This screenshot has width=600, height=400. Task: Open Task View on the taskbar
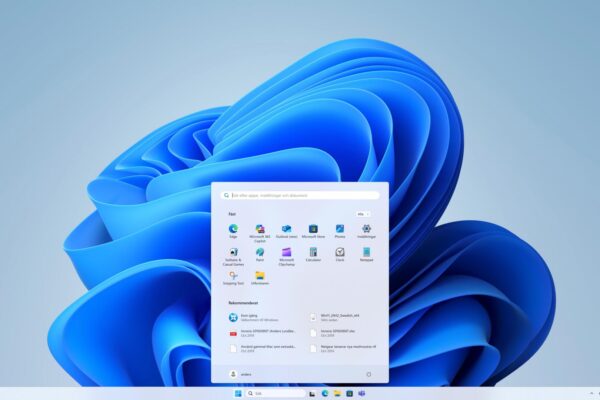(x=312, y=393)
